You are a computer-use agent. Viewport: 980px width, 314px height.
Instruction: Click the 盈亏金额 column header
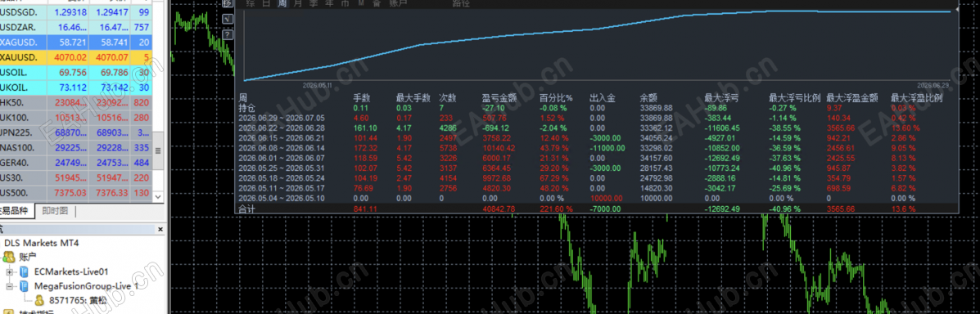(499, 98)
